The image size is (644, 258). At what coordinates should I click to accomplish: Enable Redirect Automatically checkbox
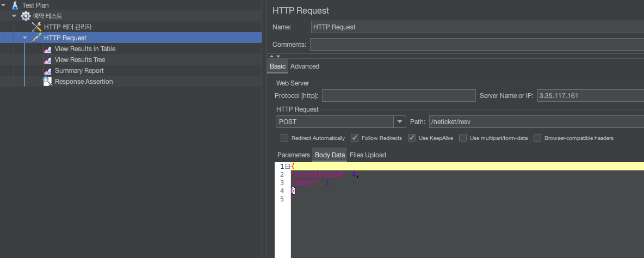tap(284, 138)
